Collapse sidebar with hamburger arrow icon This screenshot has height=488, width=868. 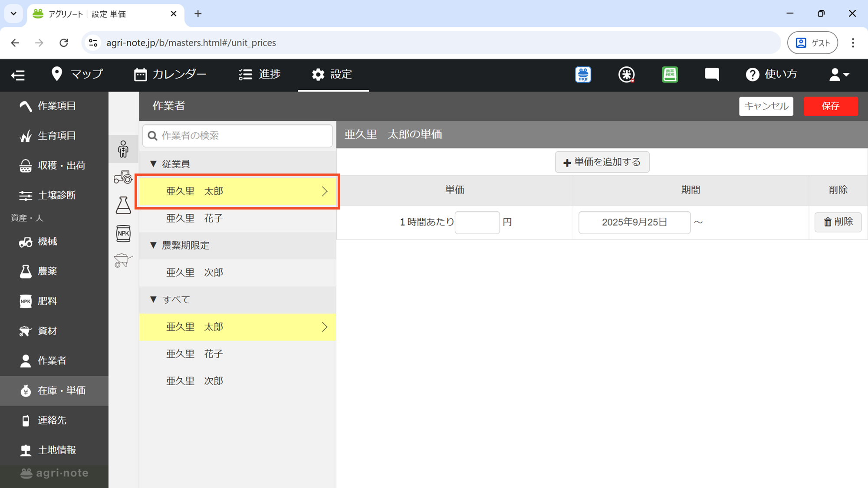[x=18, y=75]
